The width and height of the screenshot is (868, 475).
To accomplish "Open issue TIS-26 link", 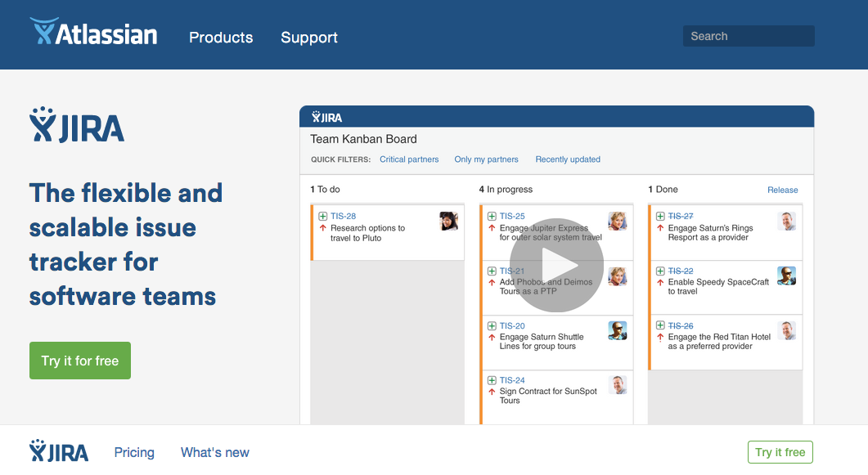I will tap(681, 325).
